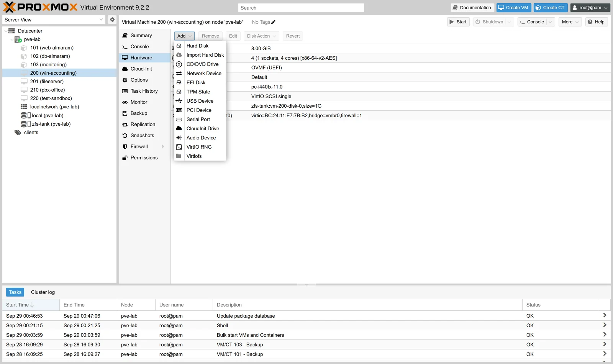Screen dimensions: 613x364
Task: Click the Create VM button
Action: click(x=513, y=8)
